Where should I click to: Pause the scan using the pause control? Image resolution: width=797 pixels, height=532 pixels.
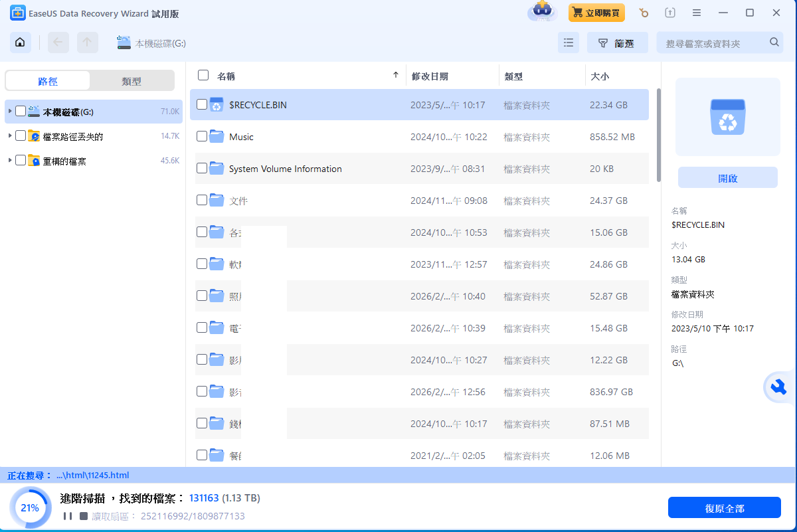tap(68, 515)
